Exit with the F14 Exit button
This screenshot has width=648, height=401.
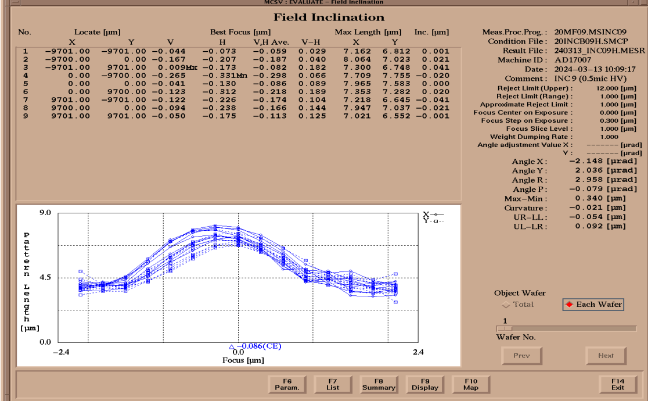pos(617,383)
